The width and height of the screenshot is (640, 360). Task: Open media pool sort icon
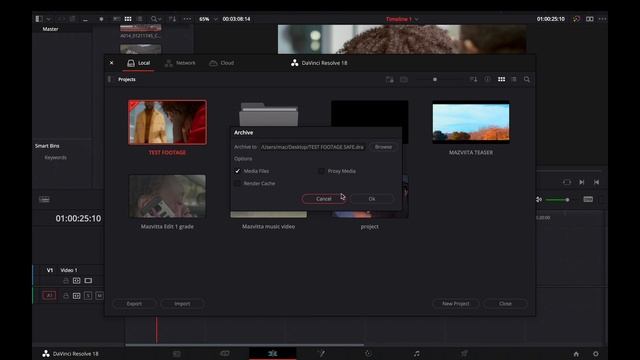172,19
